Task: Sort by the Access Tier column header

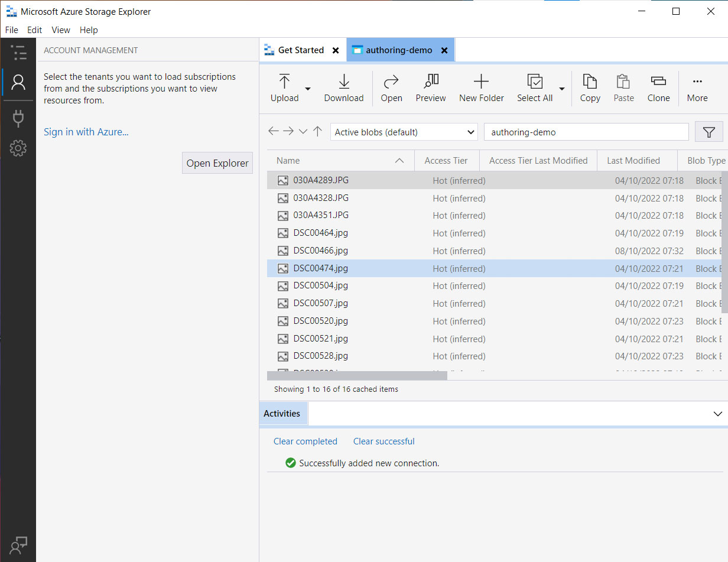Action: [446, 161]
